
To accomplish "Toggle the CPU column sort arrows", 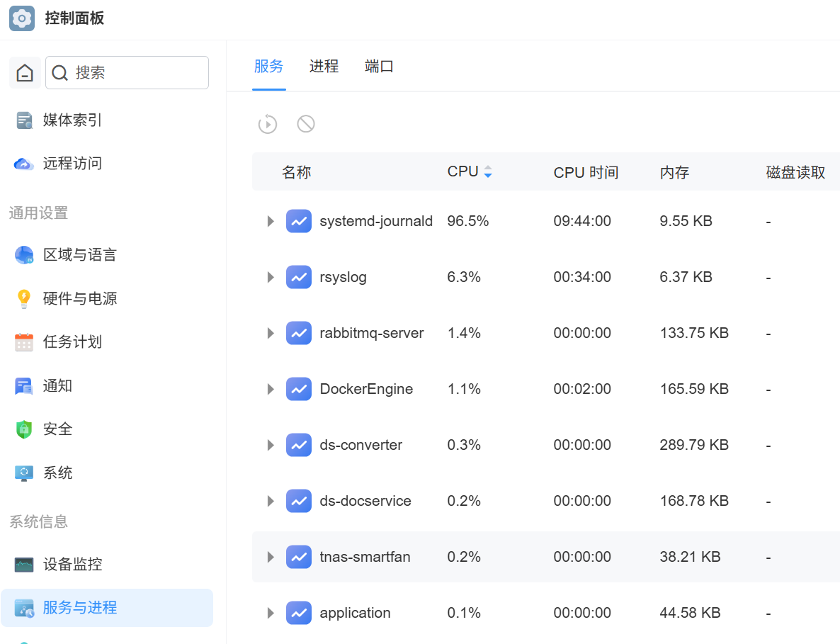I will click(x=487, y=171).
